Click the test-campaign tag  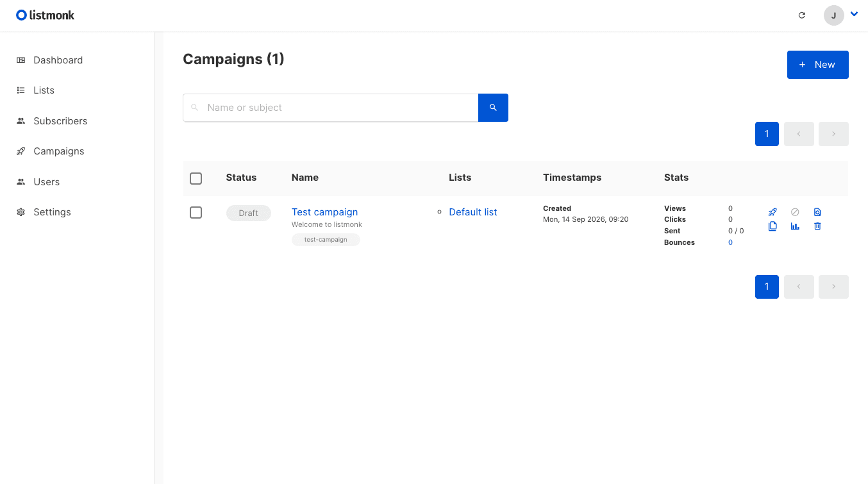coord(326,240)
